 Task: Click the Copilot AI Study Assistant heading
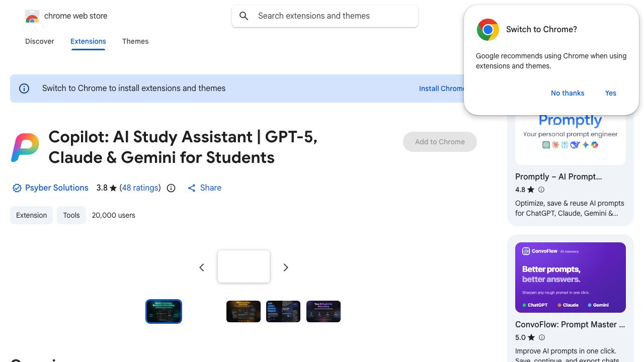tap(183, 147)
